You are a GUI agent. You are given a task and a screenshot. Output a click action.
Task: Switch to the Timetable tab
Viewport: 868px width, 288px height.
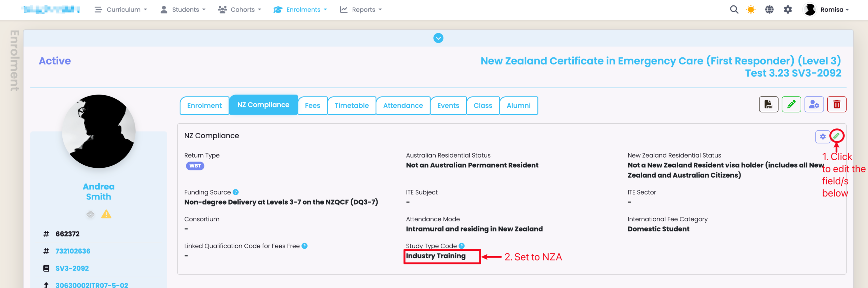pos(352,105)
